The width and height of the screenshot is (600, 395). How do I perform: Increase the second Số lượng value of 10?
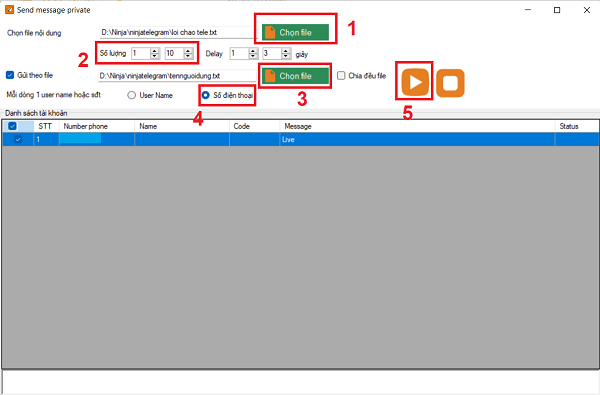pyautogui.click(x=188, y=51)
